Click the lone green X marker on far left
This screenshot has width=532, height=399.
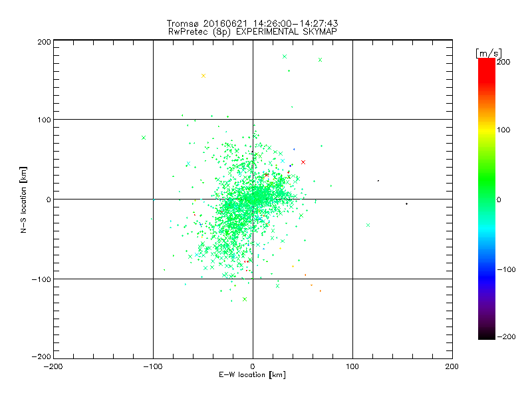pos(144,138)
